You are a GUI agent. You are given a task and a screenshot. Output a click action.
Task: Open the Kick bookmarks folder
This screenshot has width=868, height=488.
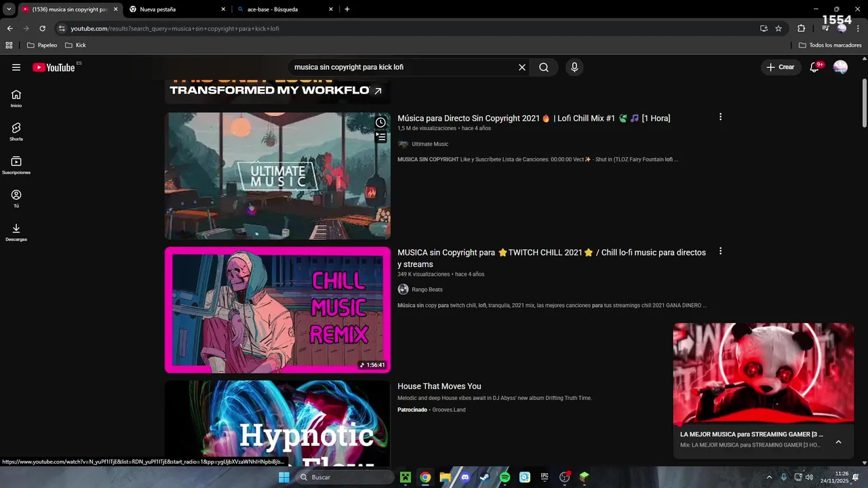(75, 45)
